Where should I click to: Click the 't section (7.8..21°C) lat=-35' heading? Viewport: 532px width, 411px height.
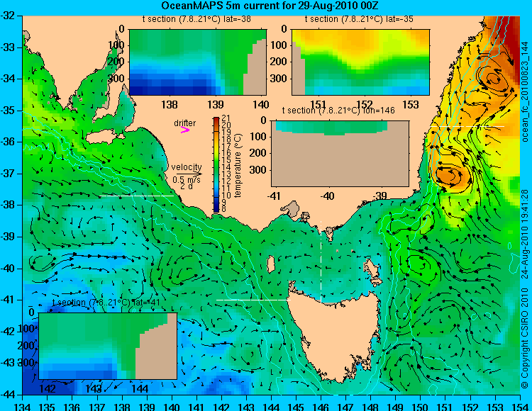[x=359, y=19]
